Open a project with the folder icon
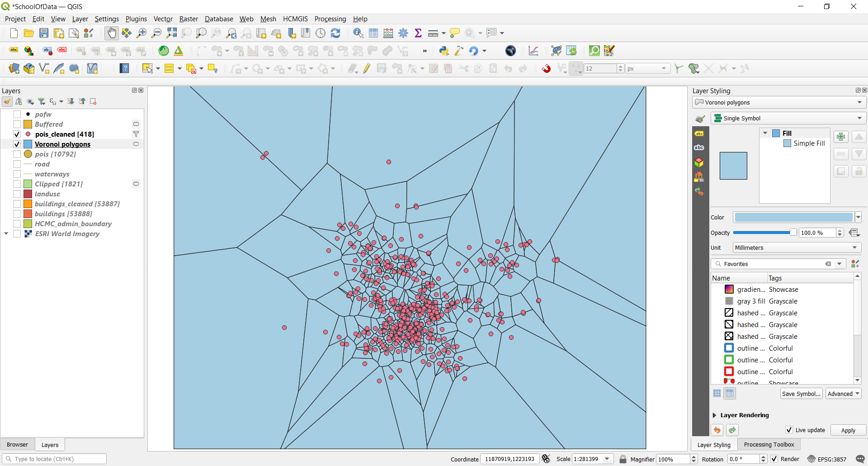This screenshot has width=868, height=466. pyautogui.click(x=28, y=33)
